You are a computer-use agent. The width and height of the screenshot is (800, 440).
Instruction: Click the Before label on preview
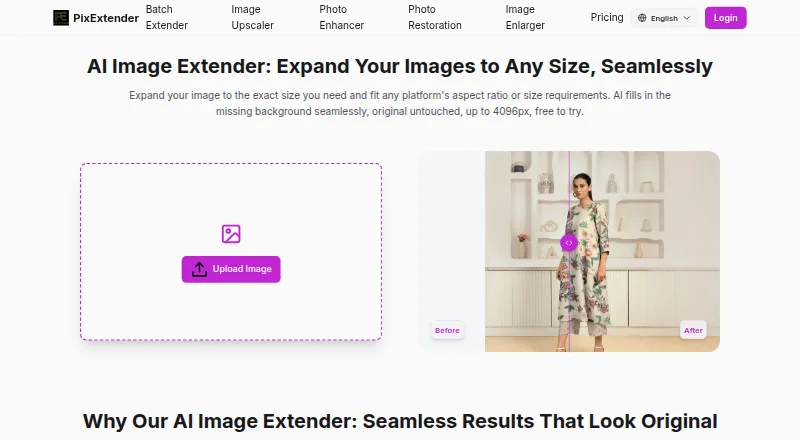[447, 330]
